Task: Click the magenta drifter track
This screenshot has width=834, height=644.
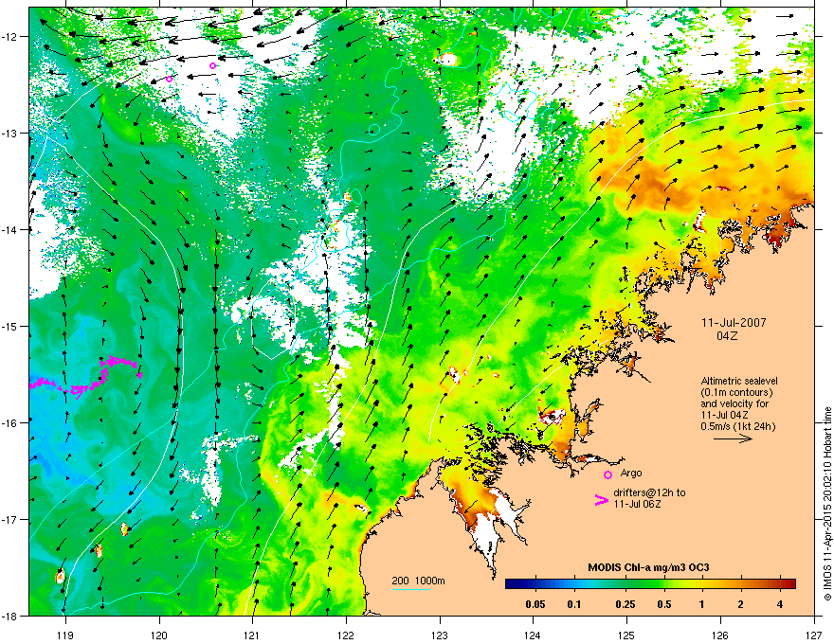Action: pyautogui.click(x=85, y=377)
